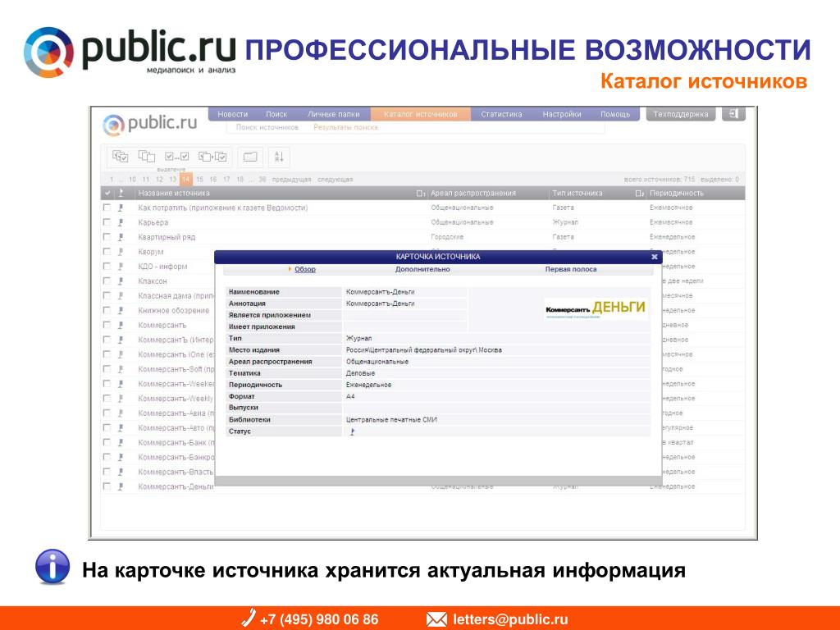
Task: Open the Квартирный ряд source name
Action: tap(167, 237)
